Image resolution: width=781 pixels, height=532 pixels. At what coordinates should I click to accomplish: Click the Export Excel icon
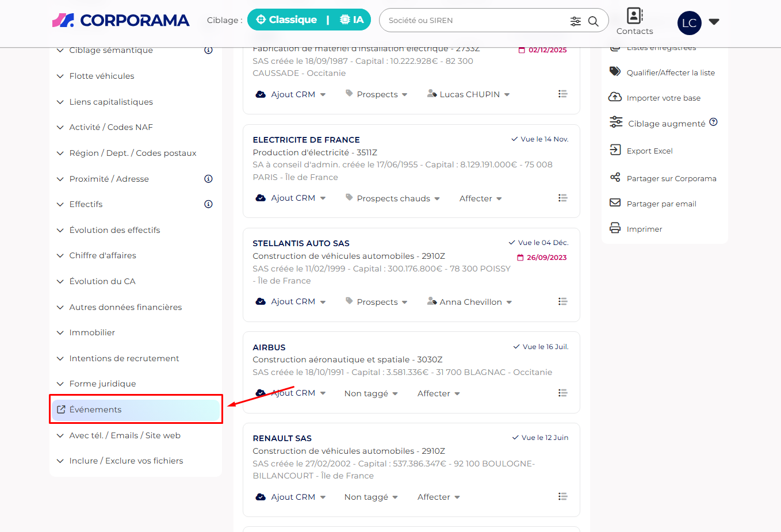pos(615,150)
